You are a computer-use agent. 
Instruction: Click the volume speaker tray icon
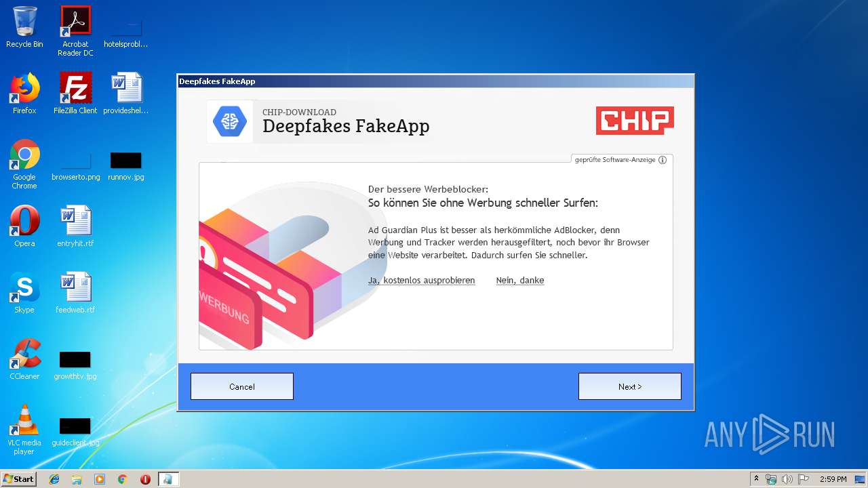point(787,479)
